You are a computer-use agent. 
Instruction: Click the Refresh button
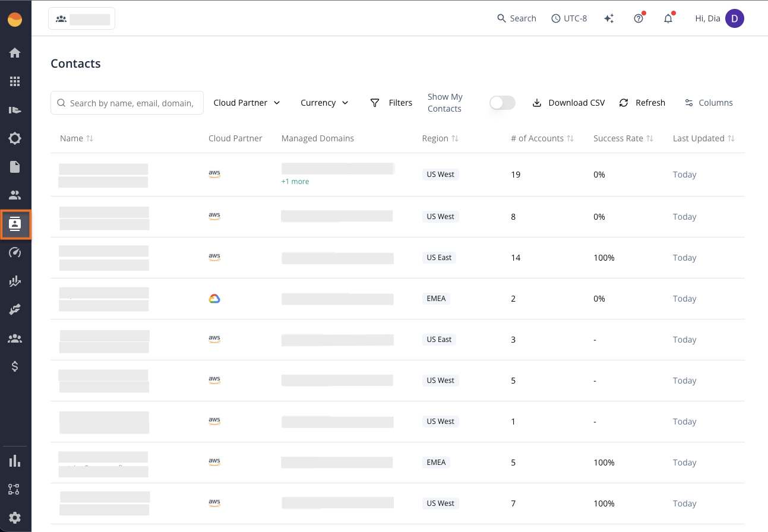(x=642, y=103)
